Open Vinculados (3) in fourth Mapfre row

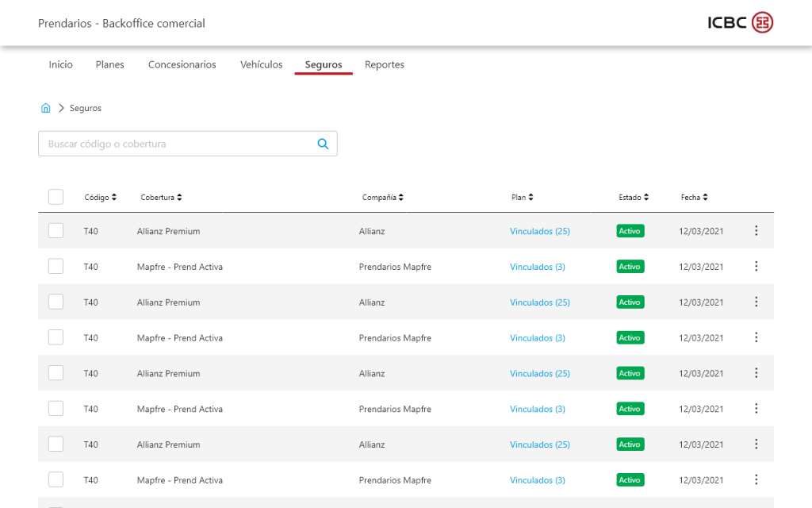tap(538, 480)
